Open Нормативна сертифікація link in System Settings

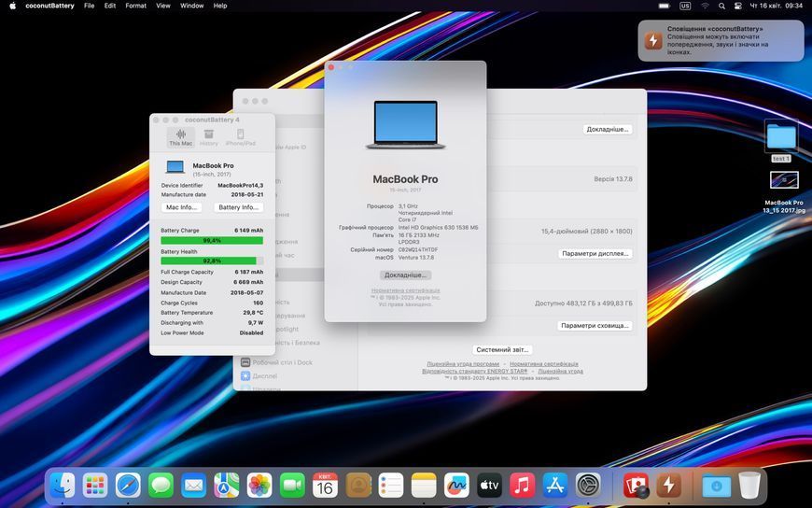[x=544, y=364]
